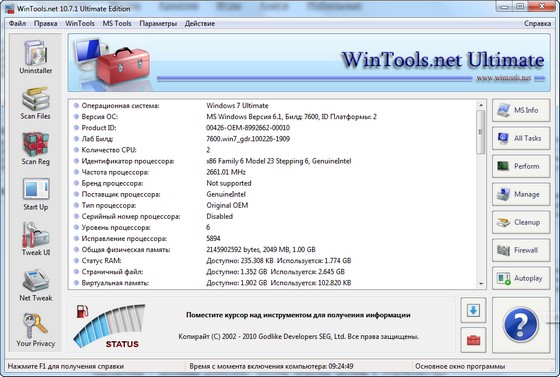Click the blue question mark help icon
This screenshot has height=377, width=560.
[x=521, y=325]
